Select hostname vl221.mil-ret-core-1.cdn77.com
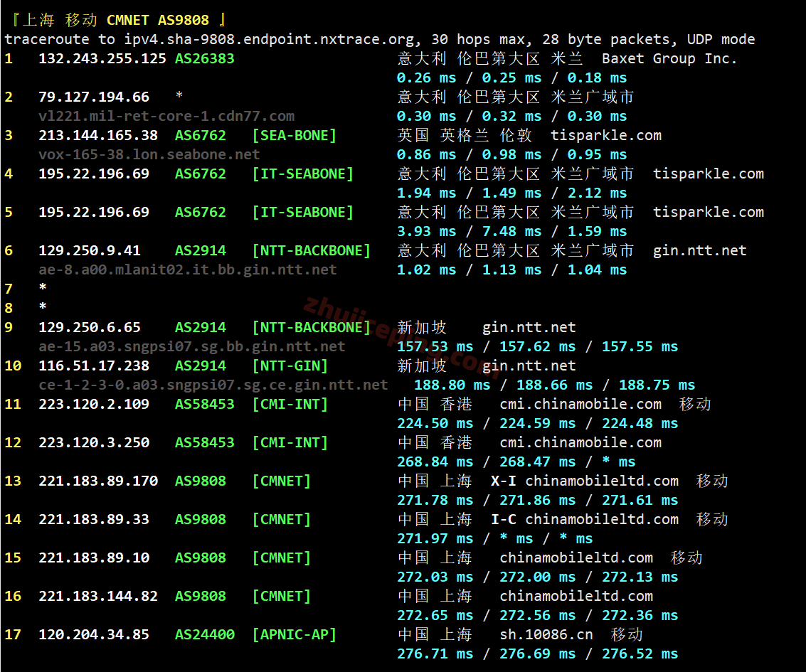 166,116
